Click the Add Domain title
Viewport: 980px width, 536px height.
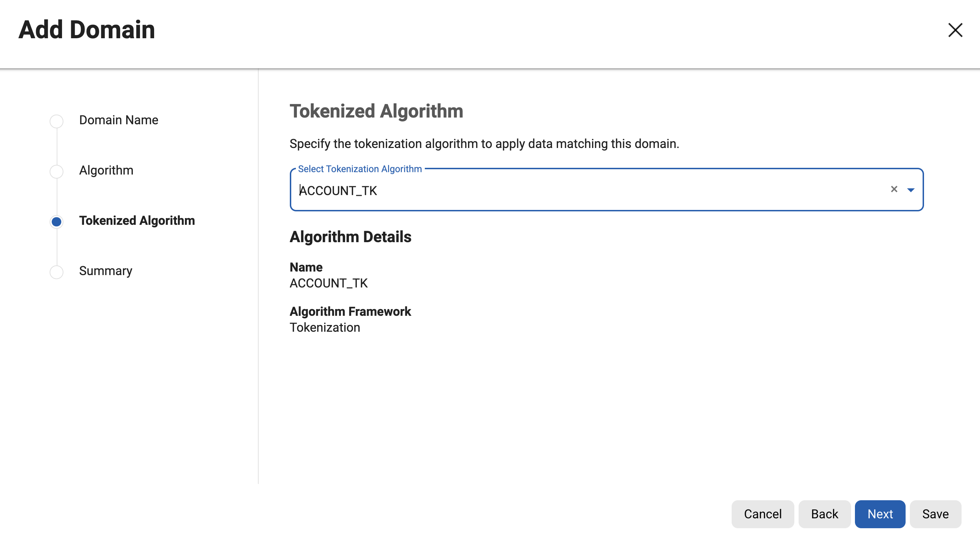[x=86, y=29]
